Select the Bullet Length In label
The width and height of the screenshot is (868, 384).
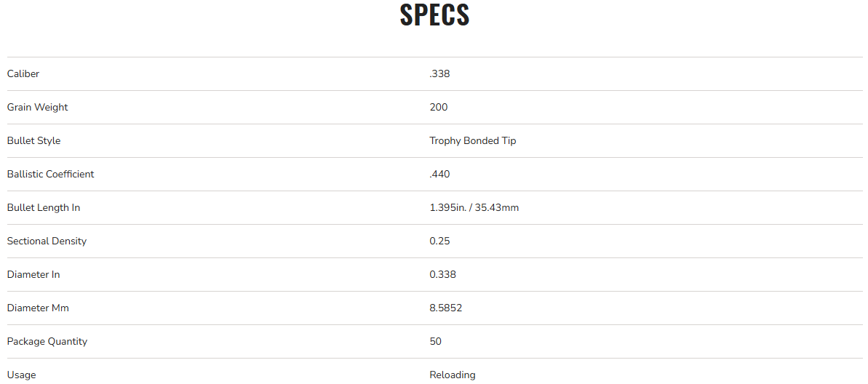click(x=43, y=207)
